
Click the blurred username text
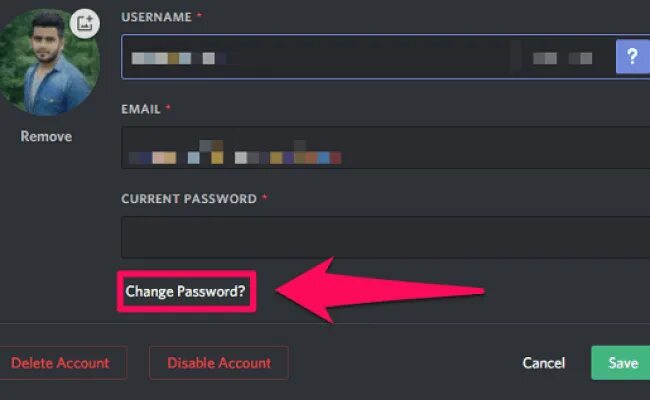(178, 58)
